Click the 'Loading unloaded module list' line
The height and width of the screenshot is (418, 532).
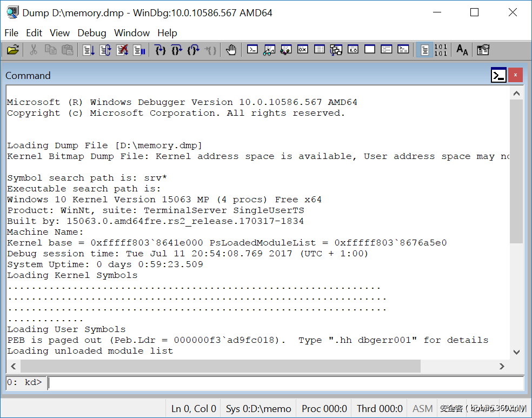[x=90, y=351]
